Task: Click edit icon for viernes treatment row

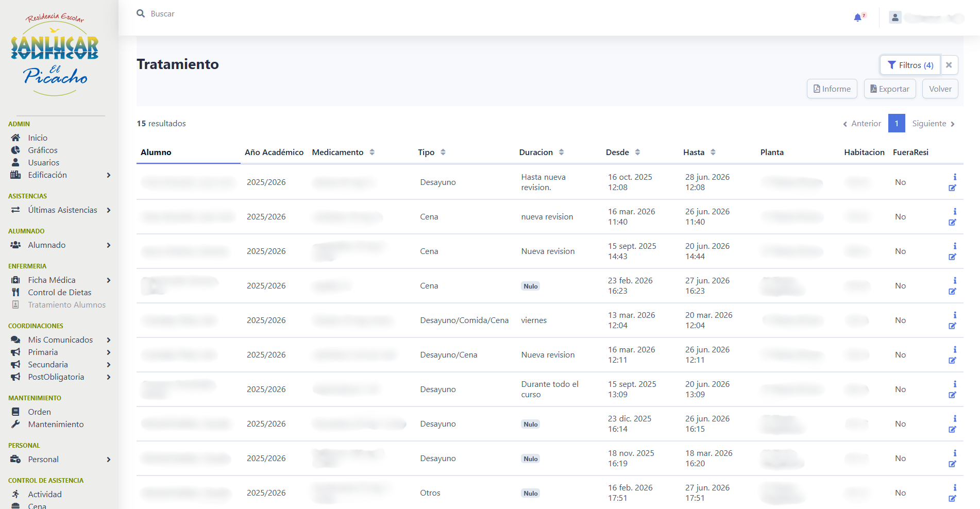Action: coord(952,326)
